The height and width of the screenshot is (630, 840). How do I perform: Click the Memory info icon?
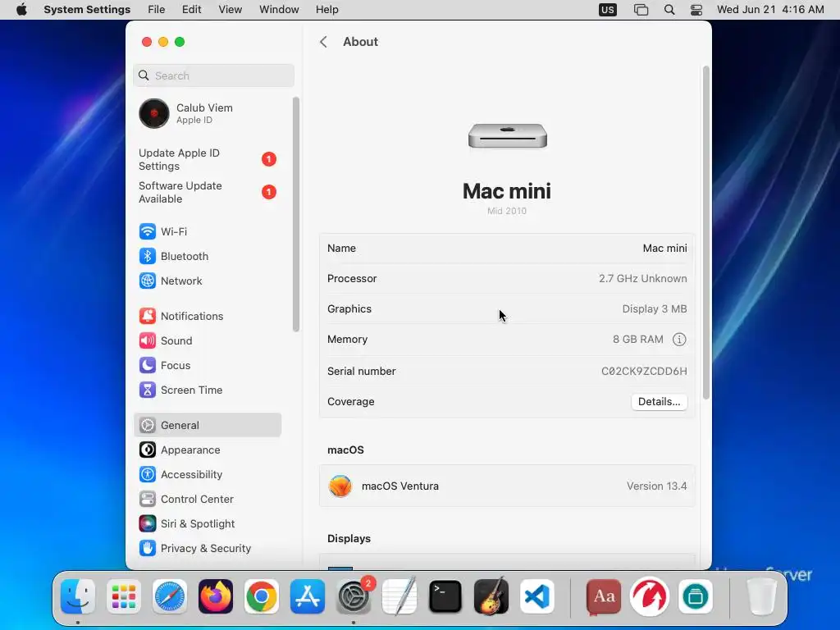coord(679,340)
